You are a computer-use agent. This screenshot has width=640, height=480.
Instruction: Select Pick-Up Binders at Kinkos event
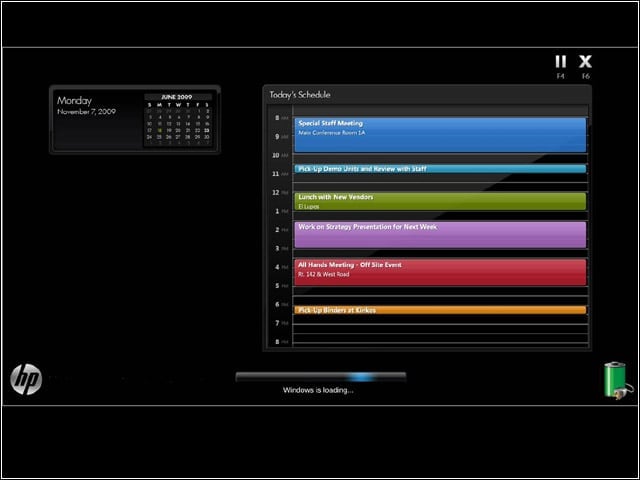point(440,310)
